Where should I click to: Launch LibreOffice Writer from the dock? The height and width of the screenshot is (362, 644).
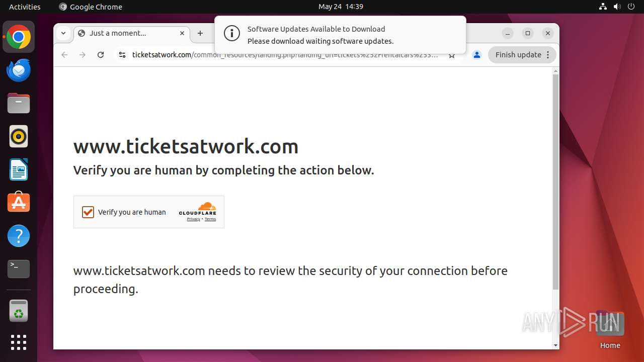click(x=19, y=169)
